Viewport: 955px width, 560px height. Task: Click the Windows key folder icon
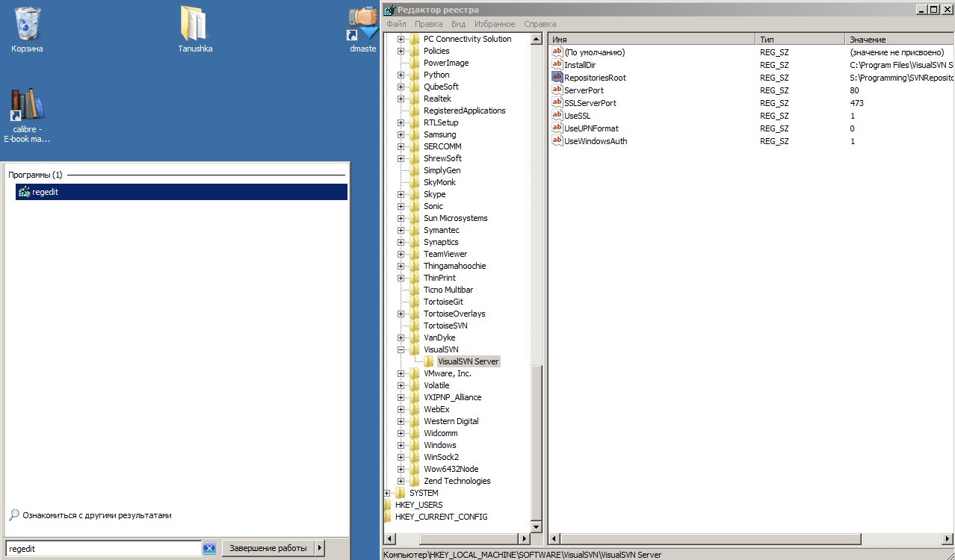[415, 445]
